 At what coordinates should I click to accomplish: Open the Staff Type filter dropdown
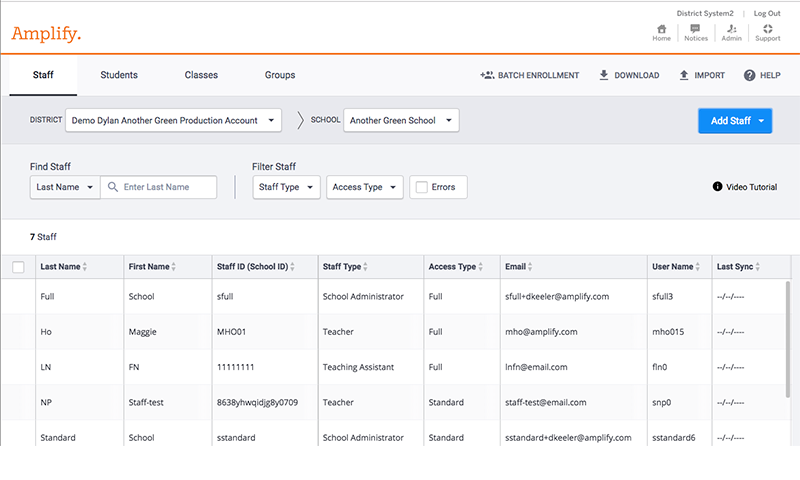[286, 187]
